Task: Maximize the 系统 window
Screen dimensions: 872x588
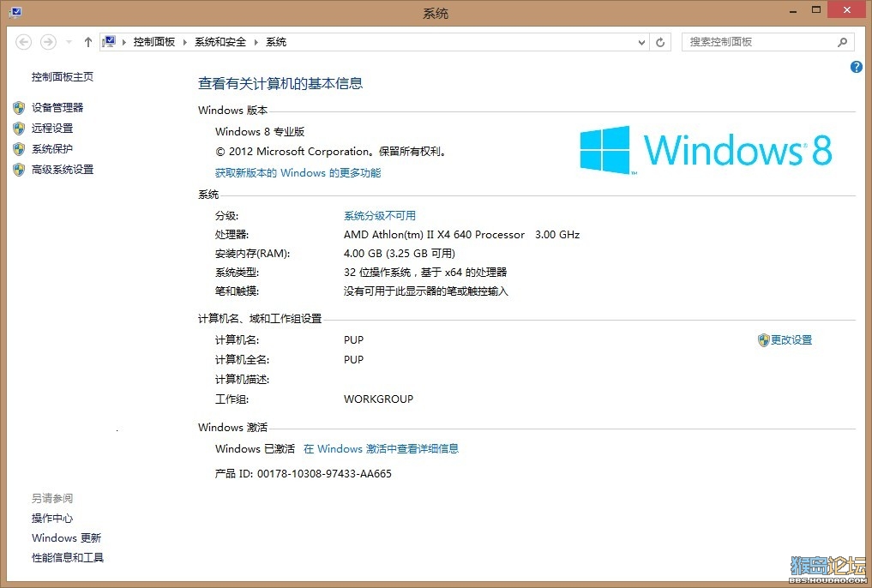Action: [x=816, y=10]
